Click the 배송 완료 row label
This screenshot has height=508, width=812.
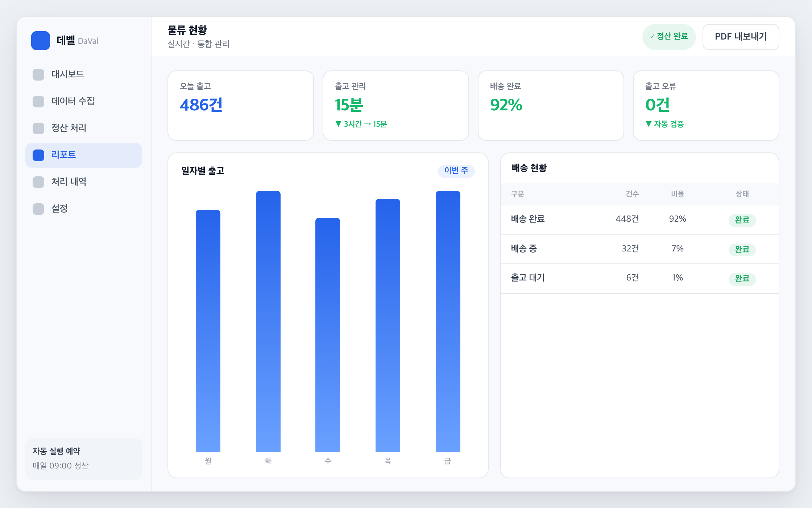click(x=528, y=219)
